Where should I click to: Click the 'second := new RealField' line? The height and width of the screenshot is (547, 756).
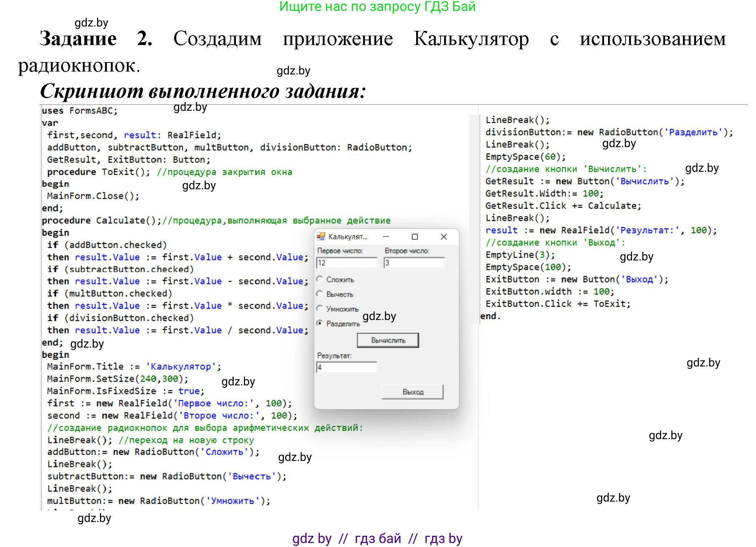(172, 416)
